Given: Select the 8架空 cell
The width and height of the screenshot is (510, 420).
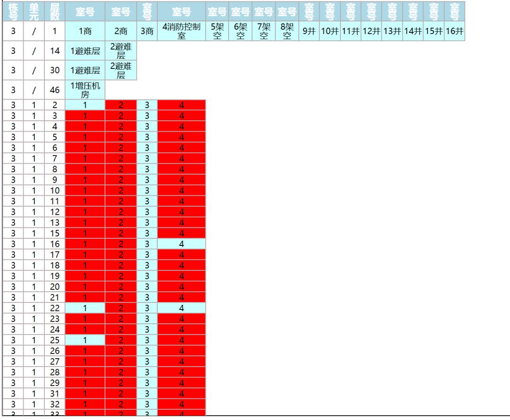Looking at the screenshot, I should [x=287, y=31].
